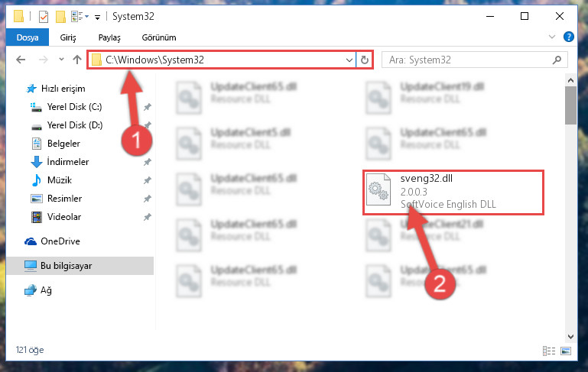Toggle pin next to Videolar
This screenshot has height=372, width=588.
[x=148, y=217]
